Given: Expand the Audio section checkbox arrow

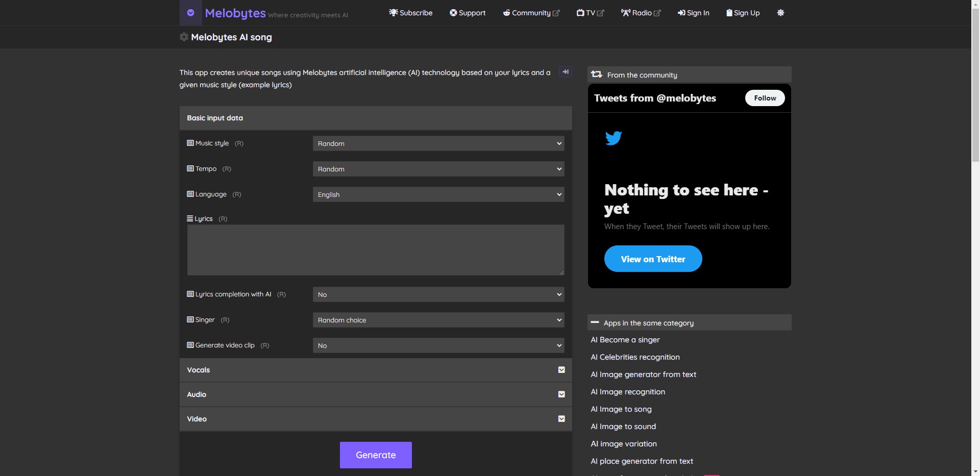Looking at the screenshot, I should [561, 394].
